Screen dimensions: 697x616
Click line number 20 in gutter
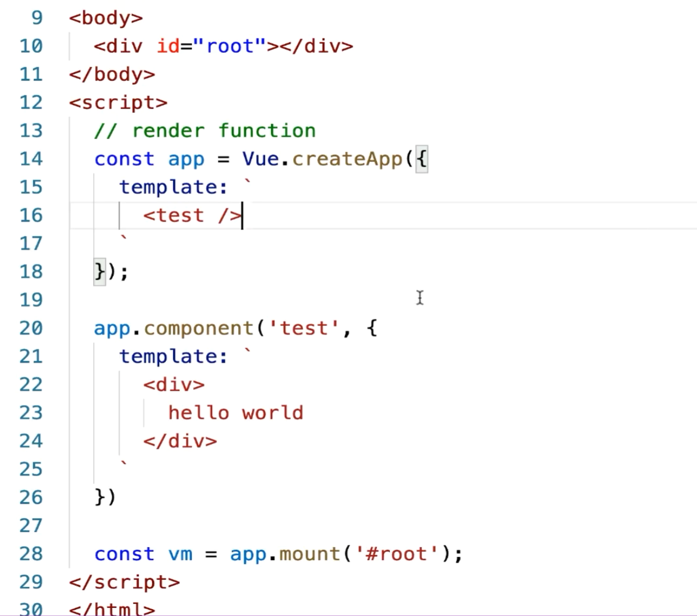pyautogui.click(x=31, y=328)
